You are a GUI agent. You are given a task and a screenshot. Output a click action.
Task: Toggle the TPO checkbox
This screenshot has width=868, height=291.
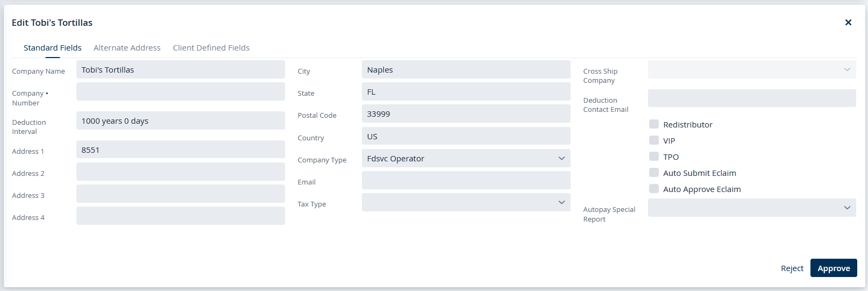coord(654,157)
